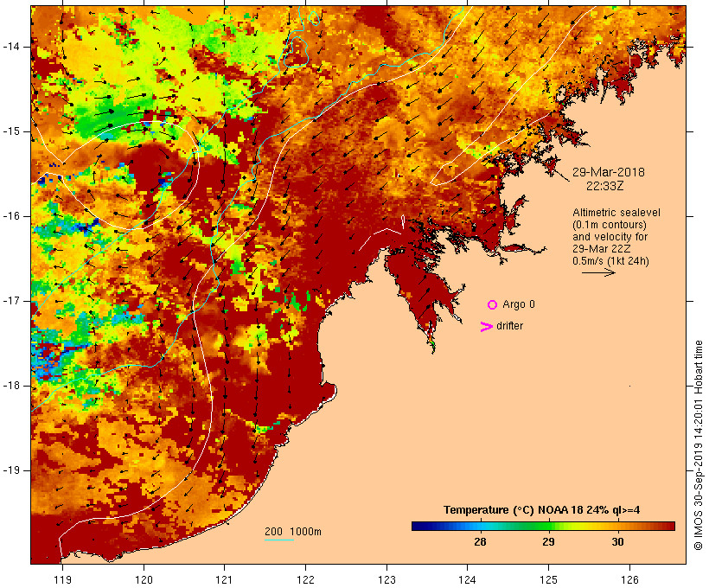Click the '200 1000m' depth legend text
The height and width of the screenshot is (588, 709).
click(x=293, y=532)
